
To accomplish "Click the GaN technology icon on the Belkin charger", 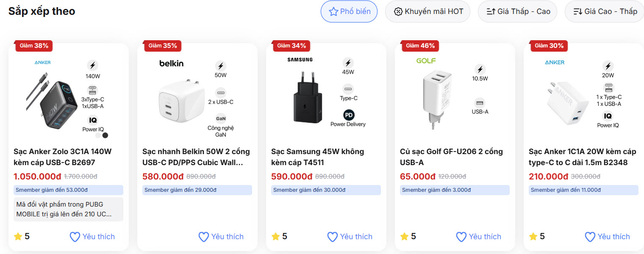I will point(220,119).
